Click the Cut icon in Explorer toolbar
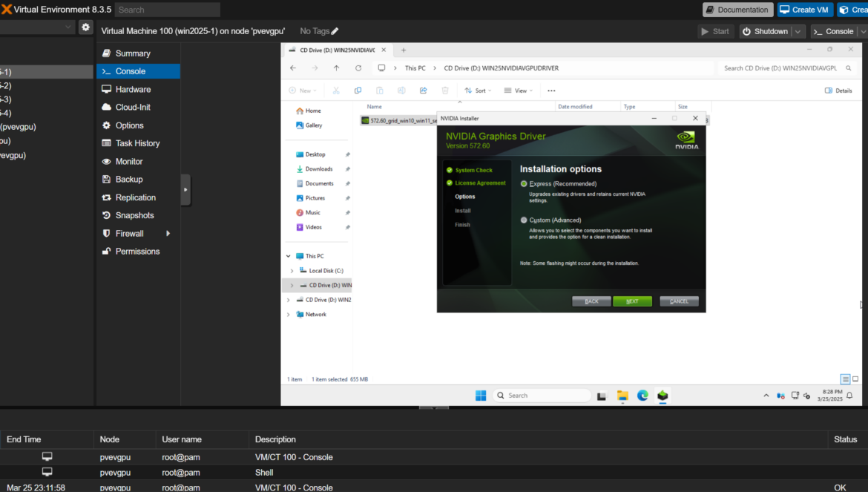 coord(336,91)
